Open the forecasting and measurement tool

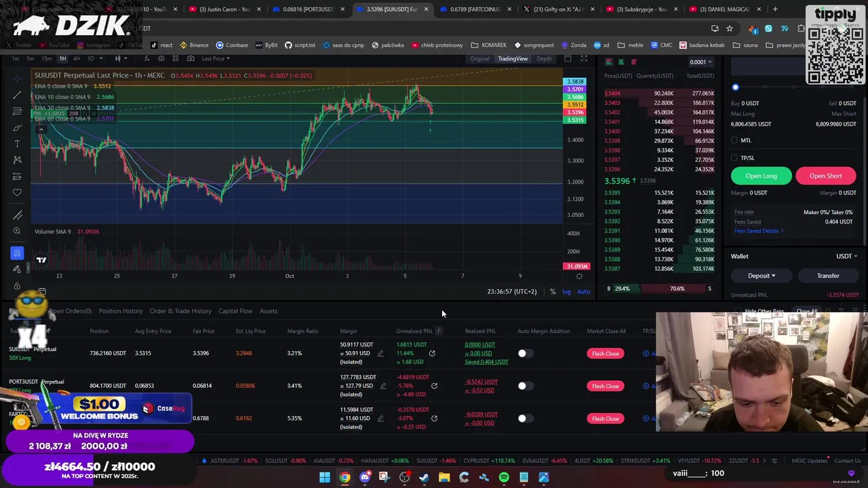coord(17,176)
